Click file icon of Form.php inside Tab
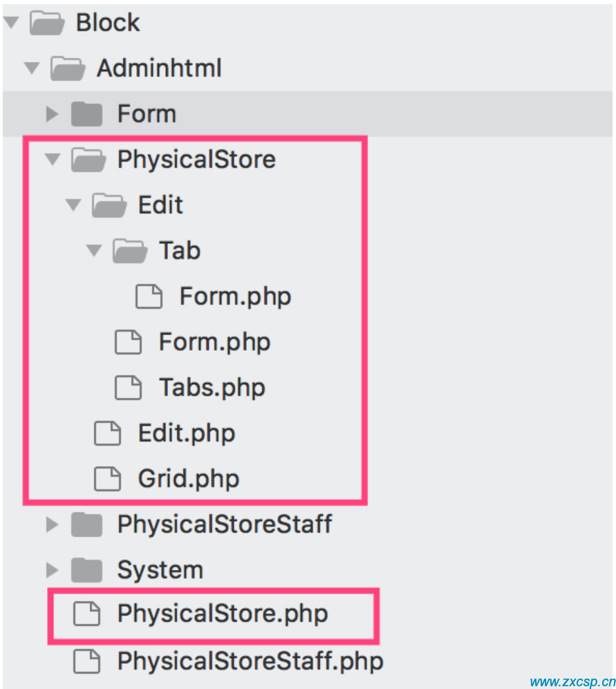The width and height of the screenshot is (616, 689). tap(149, 296)
